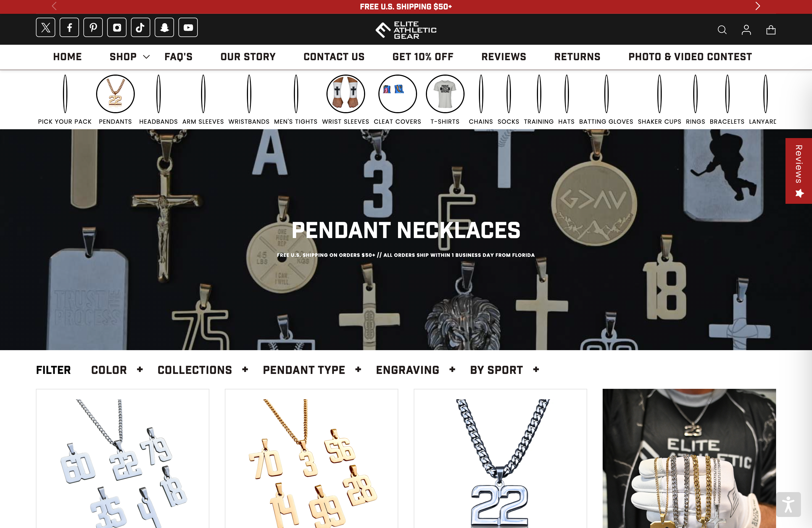This screenshot has width=812, height=528.
Task: Open the red Reviews side tab
Action: [799, 171]
